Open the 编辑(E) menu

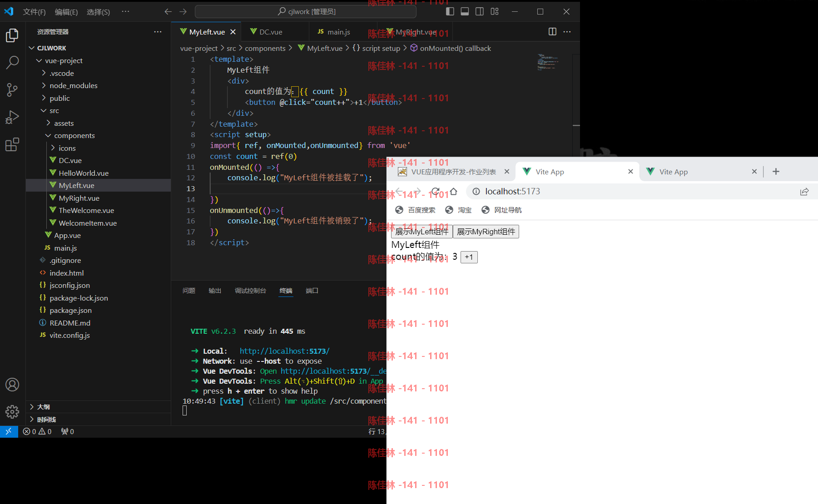pyautogui.click(x=66, y=12)
